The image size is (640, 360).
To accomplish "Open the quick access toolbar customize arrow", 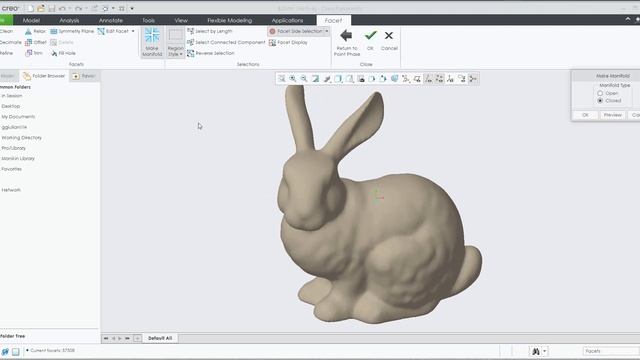I will pos(132,8).
